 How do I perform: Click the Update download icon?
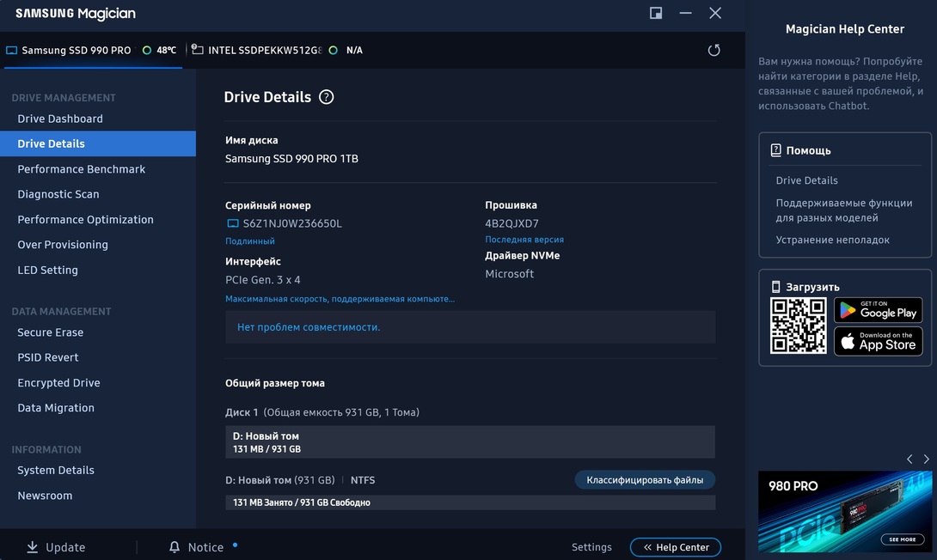[x=33, y=547]
